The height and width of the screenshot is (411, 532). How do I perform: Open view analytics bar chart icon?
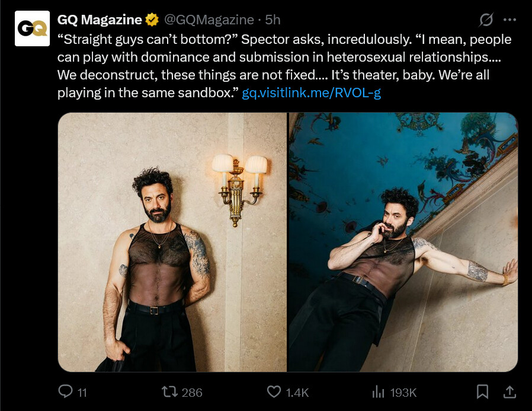pyautogui.click(x=378, y=391)
